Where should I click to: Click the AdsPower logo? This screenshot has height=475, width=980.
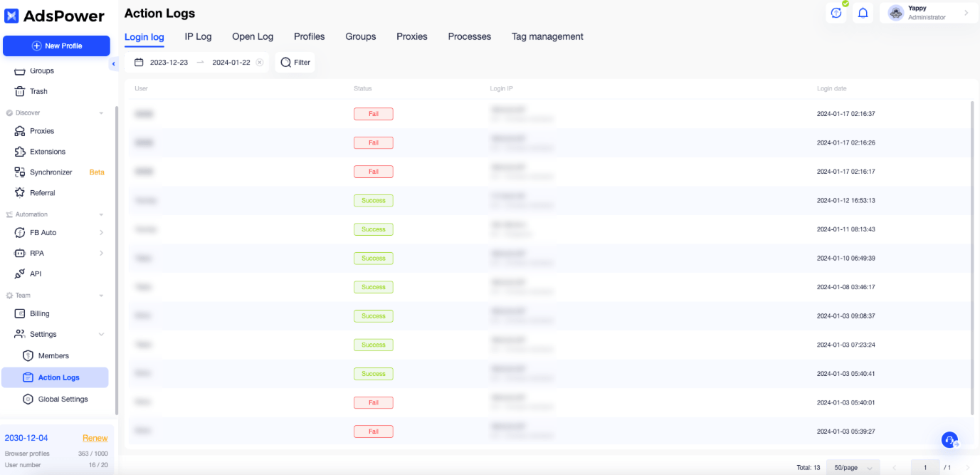pos(55,16)
